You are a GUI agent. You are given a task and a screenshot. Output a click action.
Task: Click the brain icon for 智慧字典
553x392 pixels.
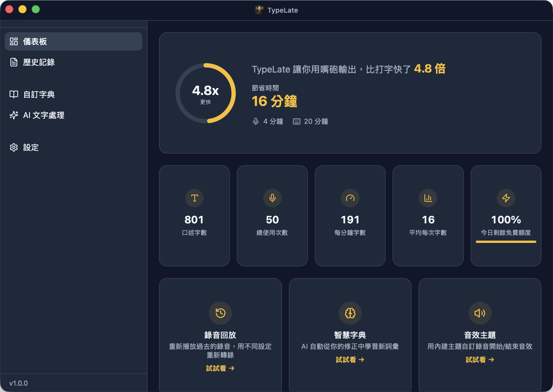tap(350, 313)
